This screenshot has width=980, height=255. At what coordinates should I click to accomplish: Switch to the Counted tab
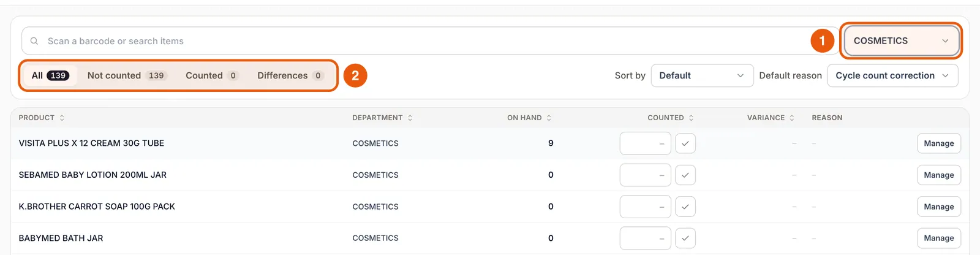[212, 75]
